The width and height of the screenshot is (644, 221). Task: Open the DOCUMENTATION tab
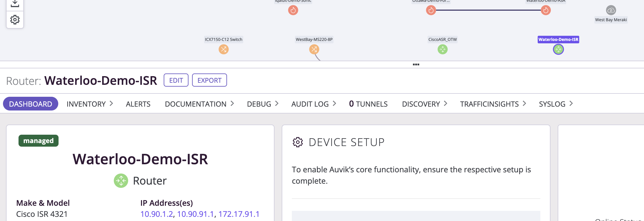196,104
